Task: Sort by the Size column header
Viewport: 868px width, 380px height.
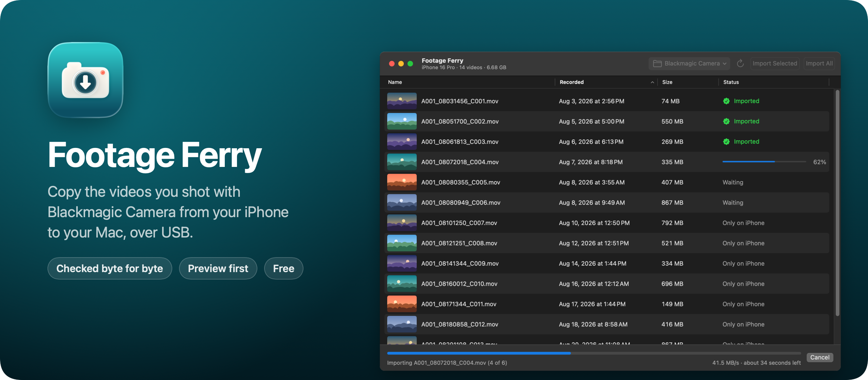Action: [x=667, y=82]
